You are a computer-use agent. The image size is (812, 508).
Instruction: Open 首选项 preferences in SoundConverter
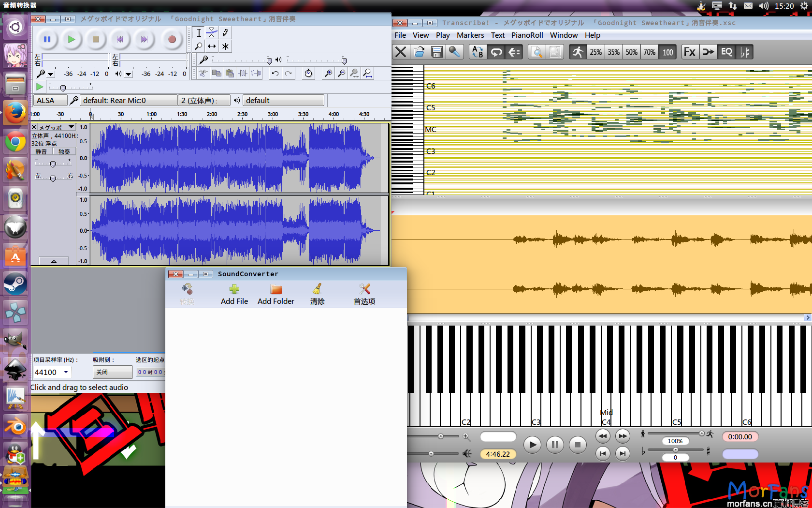click(364, 294)
